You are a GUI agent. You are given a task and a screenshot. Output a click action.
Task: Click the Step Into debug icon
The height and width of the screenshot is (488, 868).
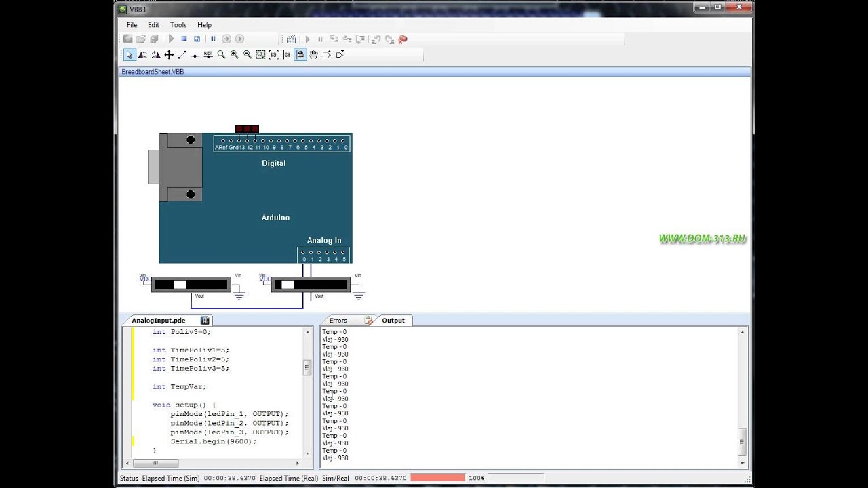tap(335, 39)
